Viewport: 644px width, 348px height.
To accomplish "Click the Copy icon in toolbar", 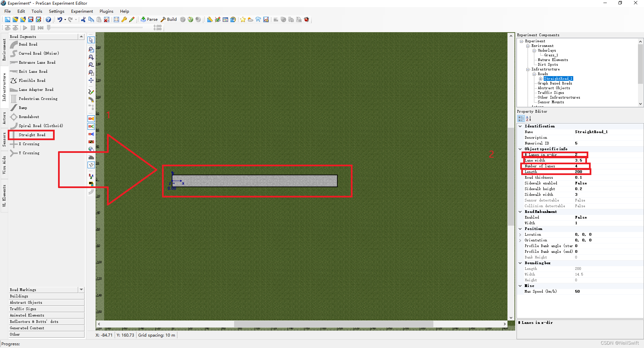I will coord(91,19).
